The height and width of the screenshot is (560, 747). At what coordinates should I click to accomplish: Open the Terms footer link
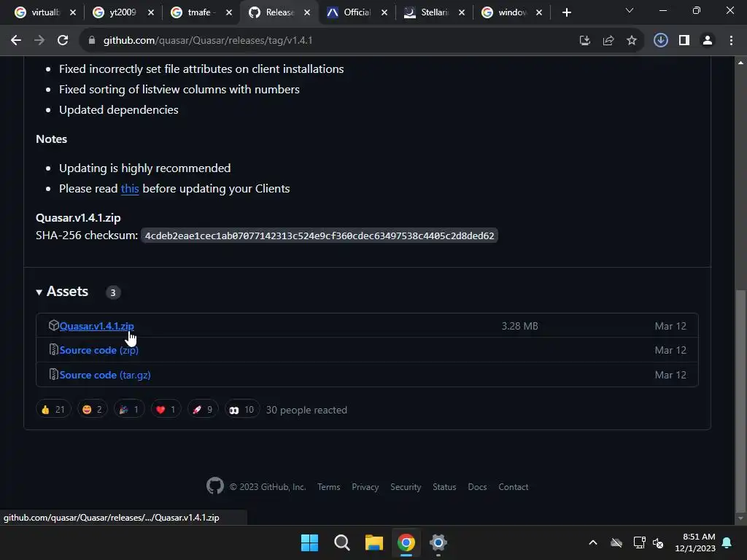(329, 487)
